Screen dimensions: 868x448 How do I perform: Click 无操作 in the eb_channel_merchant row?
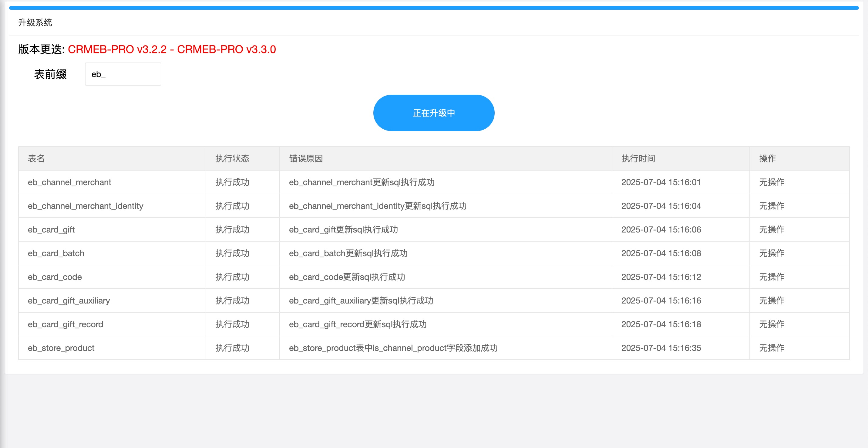(772, 182)
